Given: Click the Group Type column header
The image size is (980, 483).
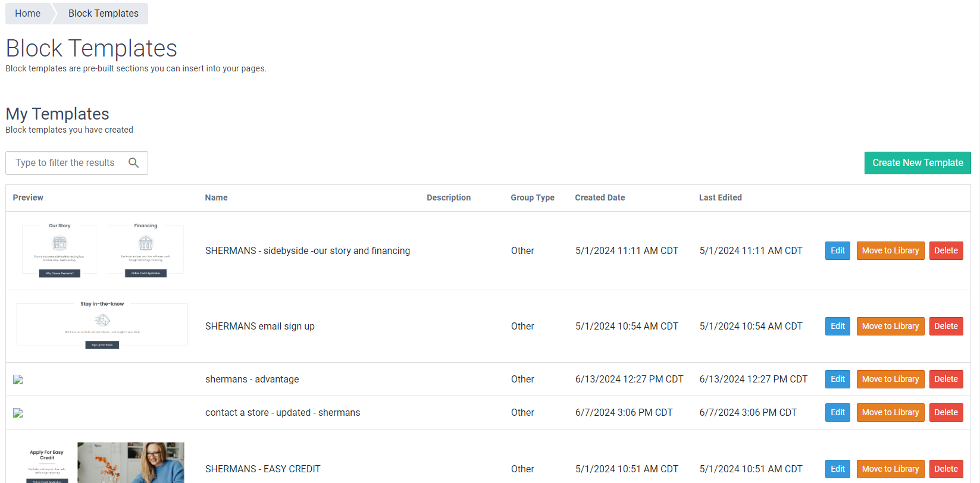Looking at the screenshot, I should pos(533,197).
